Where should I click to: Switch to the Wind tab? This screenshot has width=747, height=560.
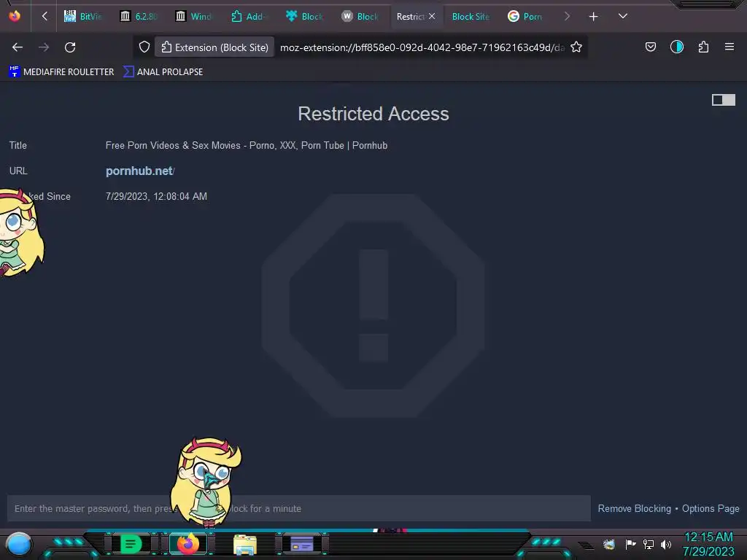[x=194, y=17]
